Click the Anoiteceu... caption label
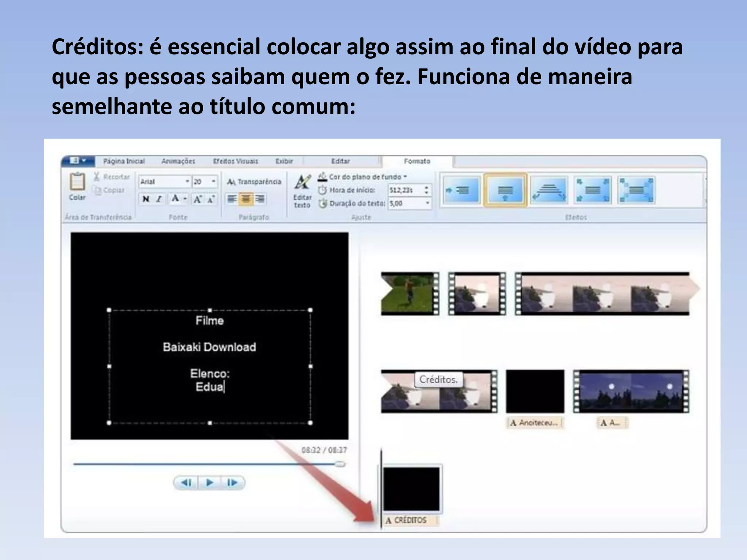 click(535, 423)
